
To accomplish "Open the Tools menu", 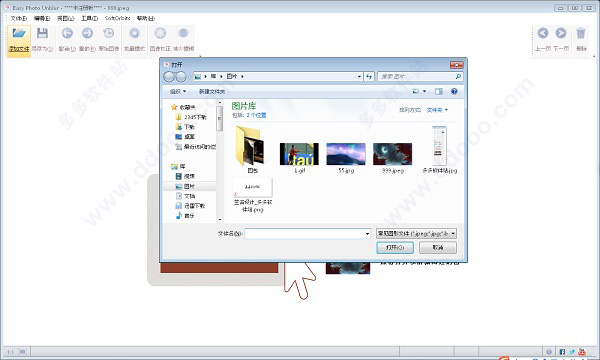I will 89,18.
